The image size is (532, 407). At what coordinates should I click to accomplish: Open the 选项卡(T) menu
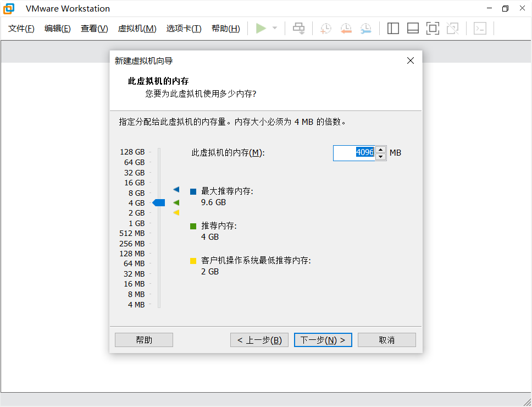[184, 29]
